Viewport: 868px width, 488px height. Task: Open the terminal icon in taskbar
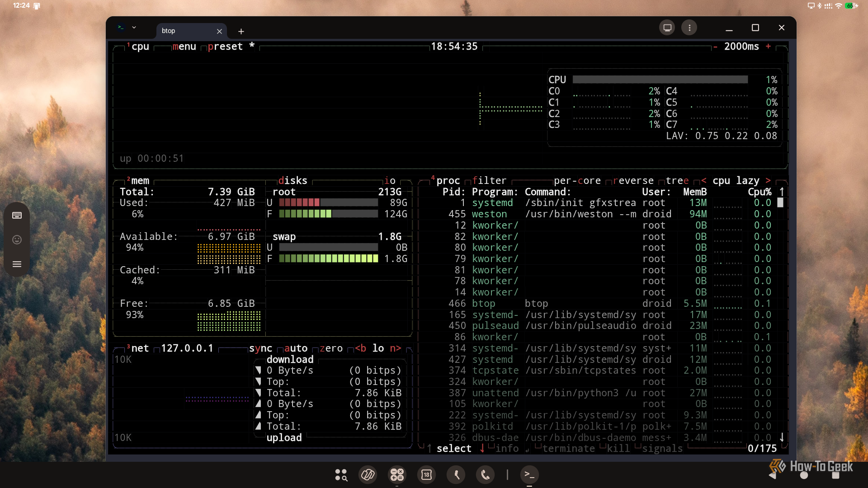click(529, 474)
